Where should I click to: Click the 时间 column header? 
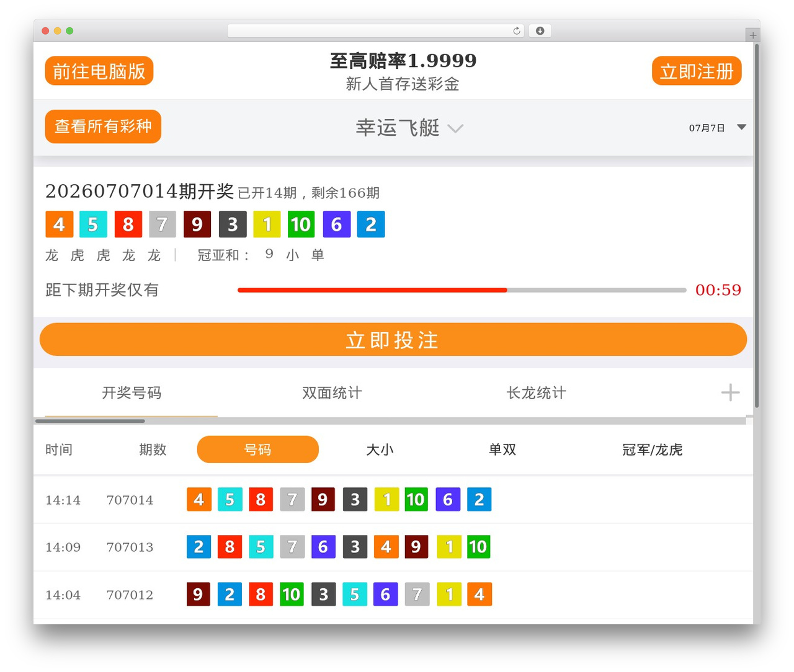(x=59, y=449)
